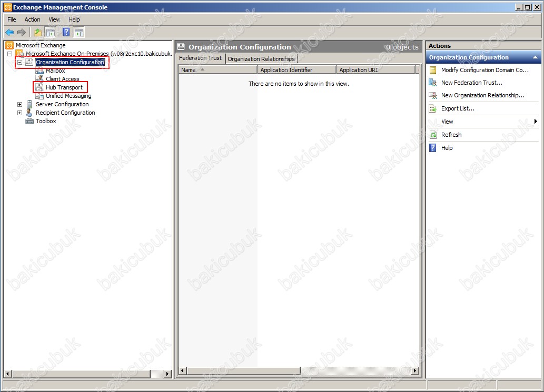Click the Forward arrow toolbar icon
544x392 pixels.
22,33
